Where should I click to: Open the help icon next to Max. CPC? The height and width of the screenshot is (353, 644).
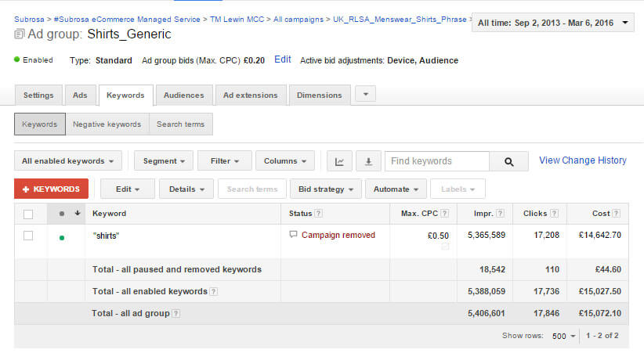444,214
